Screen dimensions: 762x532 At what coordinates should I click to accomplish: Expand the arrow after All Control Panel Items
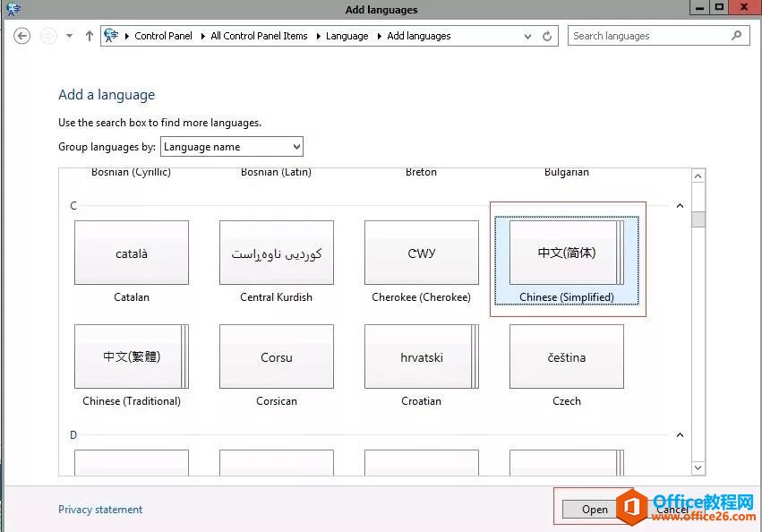(318, 36)
